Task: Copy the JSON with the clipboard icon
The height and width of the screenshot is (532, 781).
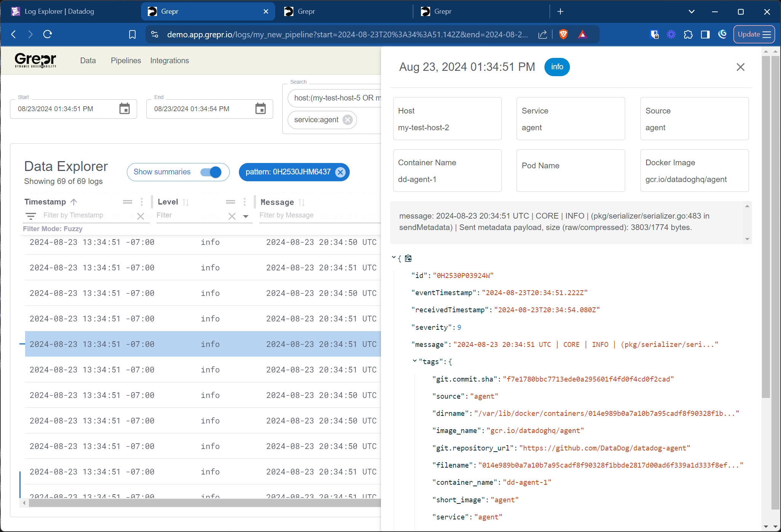Action: tap(408, 259)
